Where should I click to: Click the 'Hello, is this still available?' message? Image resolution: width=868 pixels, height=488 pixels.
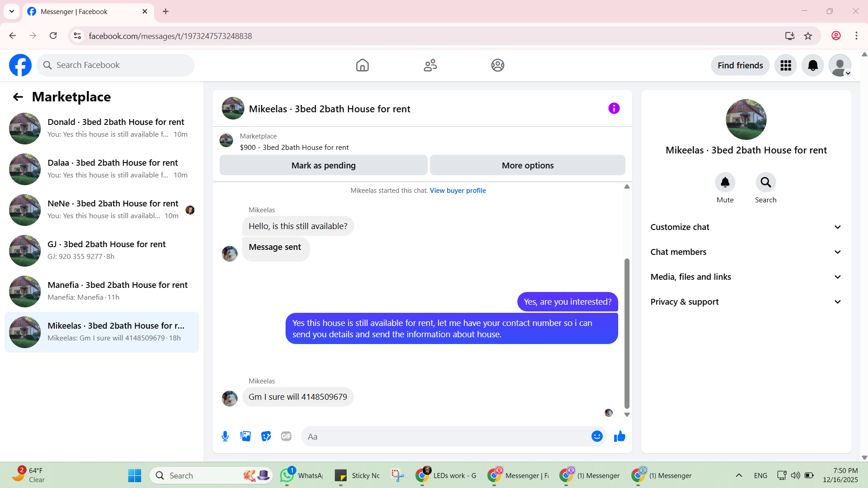click(298, 226)
